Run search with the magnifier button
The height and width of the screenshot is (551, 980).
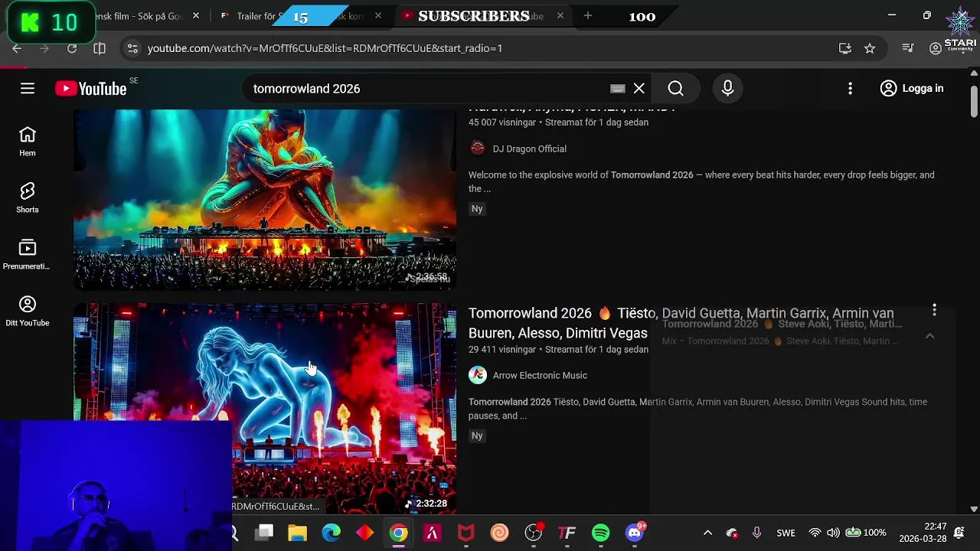pyautogui.click(x=675, y=89)
